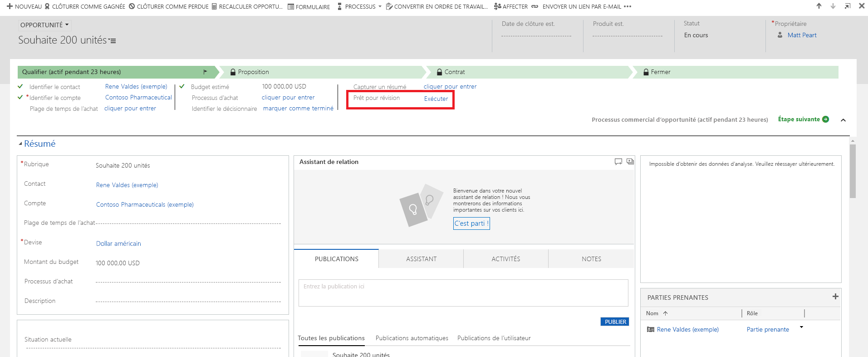The height and width of the screenshot is (357, 868).
Task: Mark Identifier le décisionnaire as completed
Action: tap(298, 108)
